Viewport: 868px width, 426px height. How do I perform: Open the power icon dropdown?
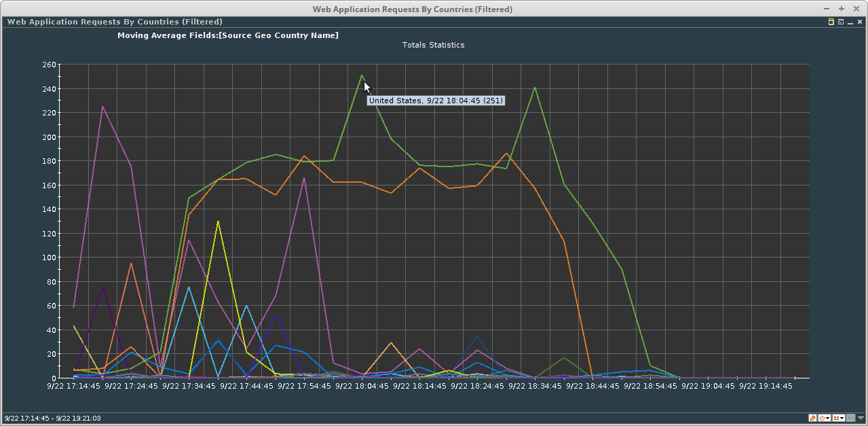825,418
